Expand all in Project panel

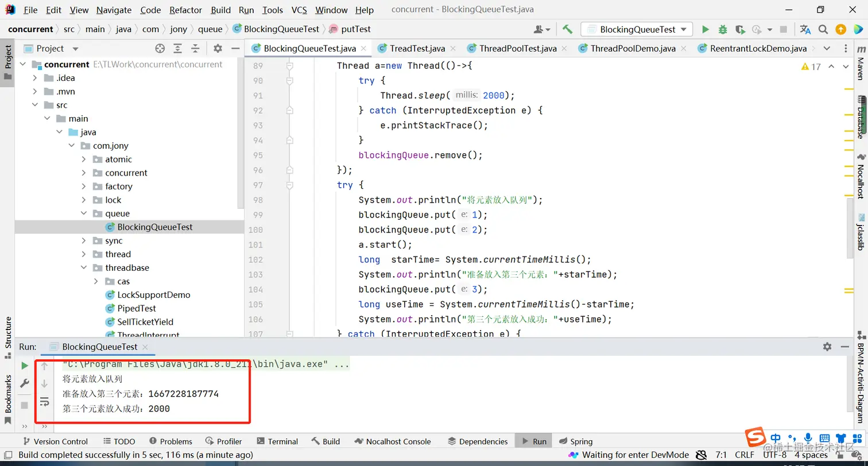(x=178, y=49)
